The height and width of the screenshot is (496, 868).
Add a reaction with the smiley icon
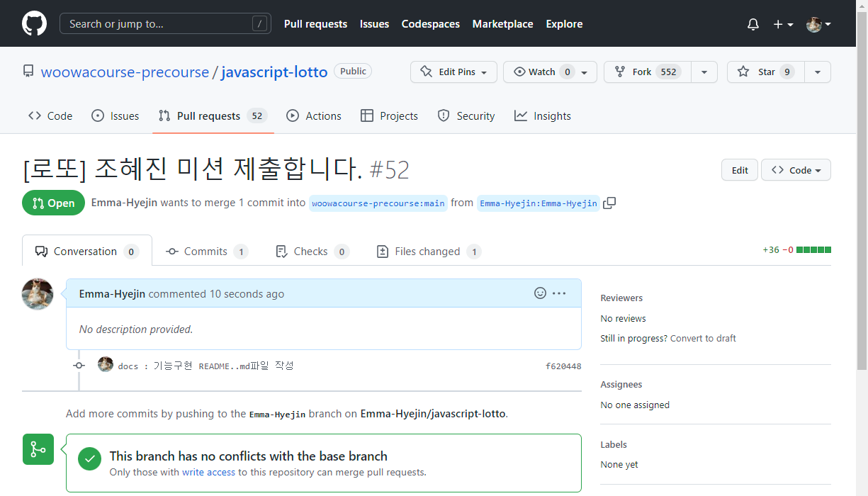540,293
